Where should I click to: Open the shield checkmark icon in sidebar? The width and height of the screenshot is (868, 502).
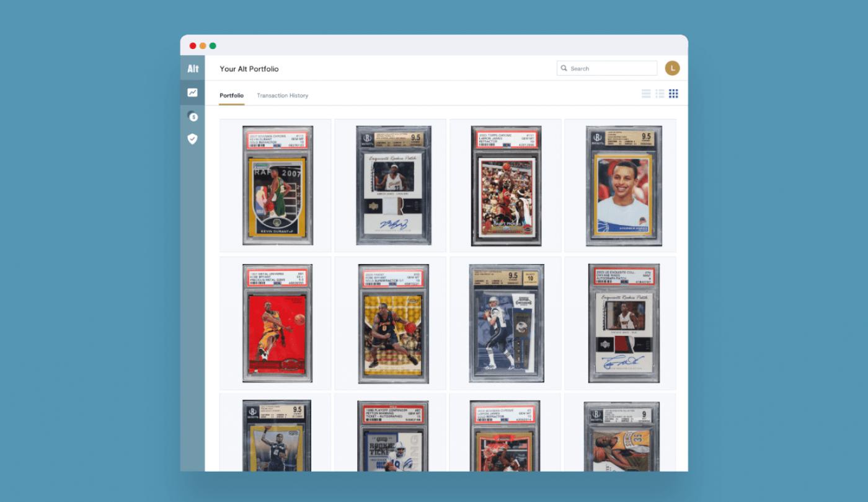(193, 139)
